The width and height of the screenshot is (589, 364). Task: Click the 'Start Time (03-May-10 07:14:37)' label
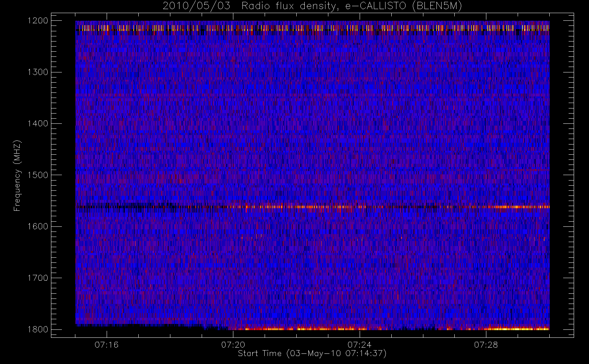pyautogui.click(x=312, y=353)
